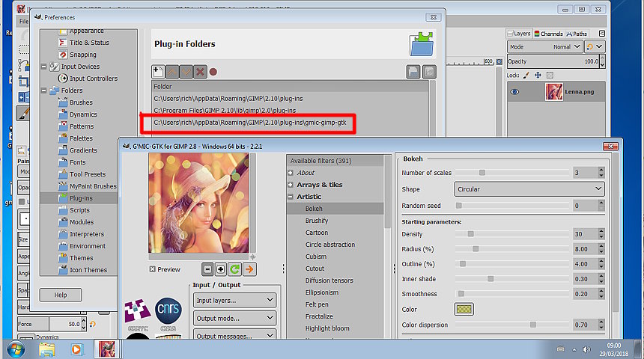
Task: Select Brushes in Folders tree
Action: pos(81,102)
